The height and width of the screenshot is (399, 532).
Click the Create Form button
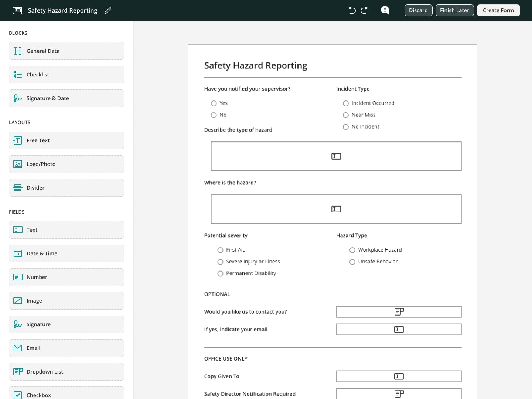498,10
